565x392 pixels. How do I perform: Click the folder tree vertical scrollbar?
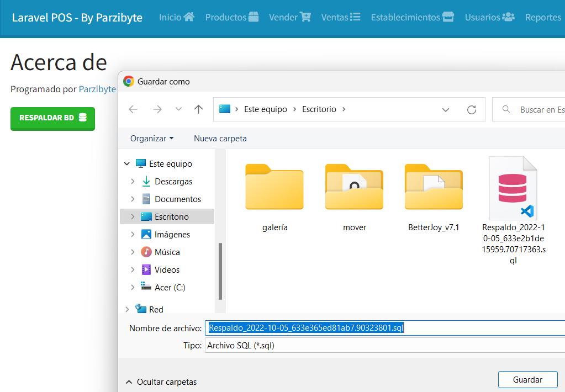220,271
